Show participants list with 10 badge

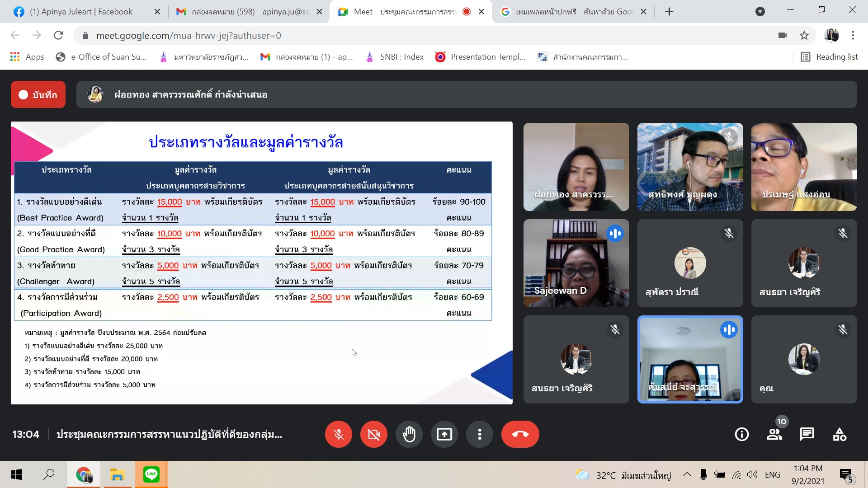click(774, 434)
